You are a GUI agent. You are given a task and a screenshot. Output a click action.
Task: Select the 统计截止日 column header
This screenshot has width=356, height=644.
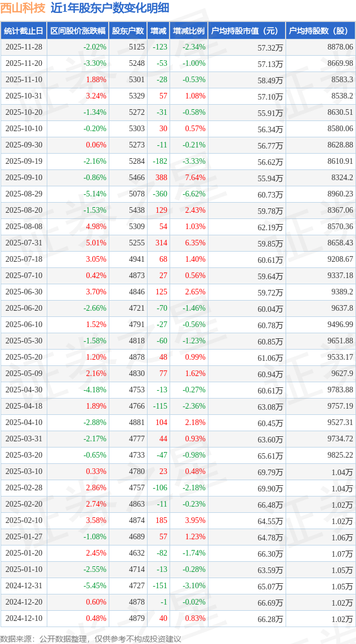click(24, 31)
